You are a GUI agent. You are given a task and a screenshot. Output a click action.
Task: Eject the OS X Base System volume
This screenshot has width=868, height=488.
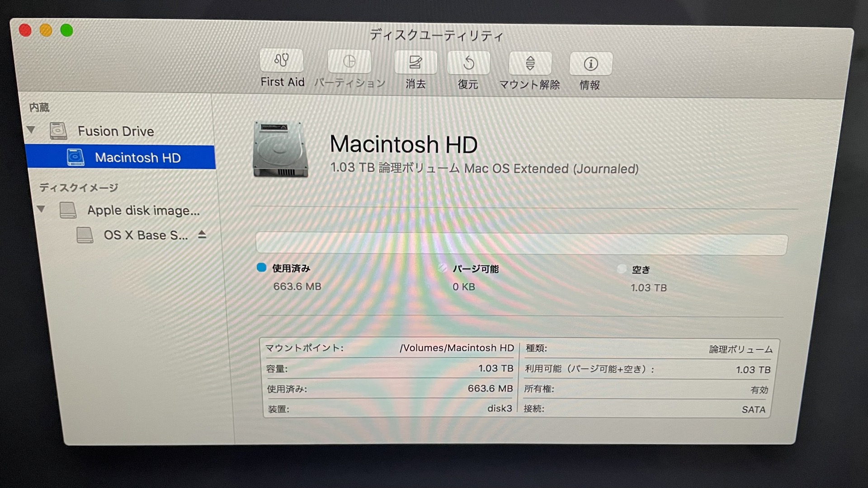(202, 235)
